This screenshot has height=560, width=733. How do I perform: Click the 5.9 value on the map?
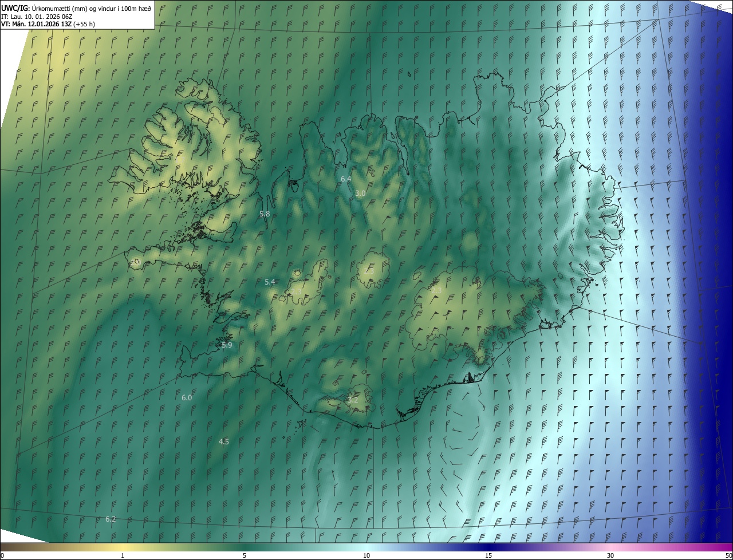tap(227, 345)
